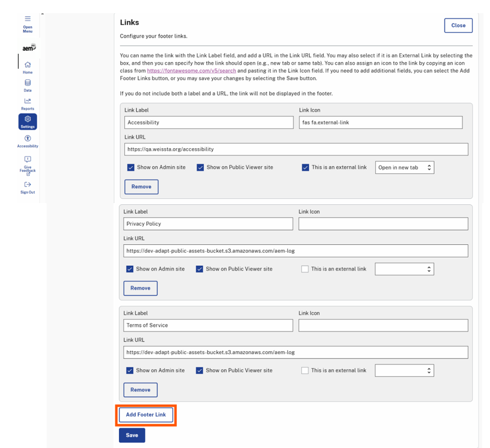
Task: Remove the Privacy Policy footer link
Action: pyautogui.click(x=140, y=288)
